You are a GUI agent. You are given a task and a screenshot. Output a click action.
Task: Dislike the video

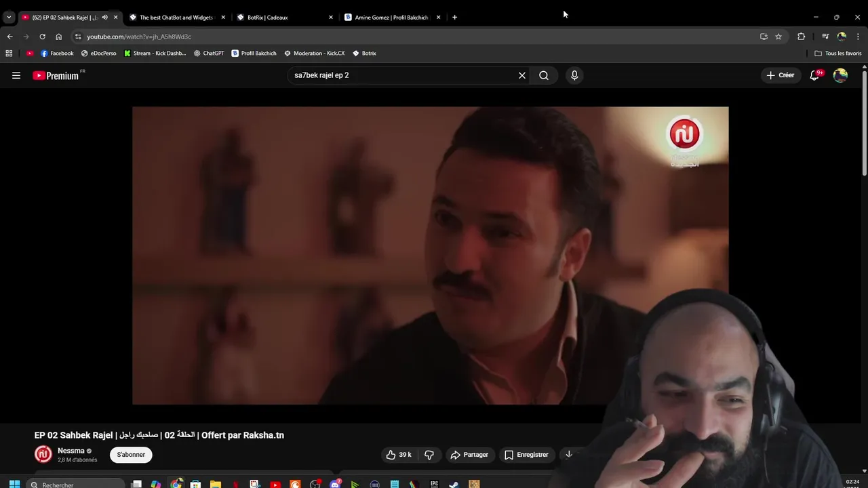pyautogui.click(x=429, y=455)
